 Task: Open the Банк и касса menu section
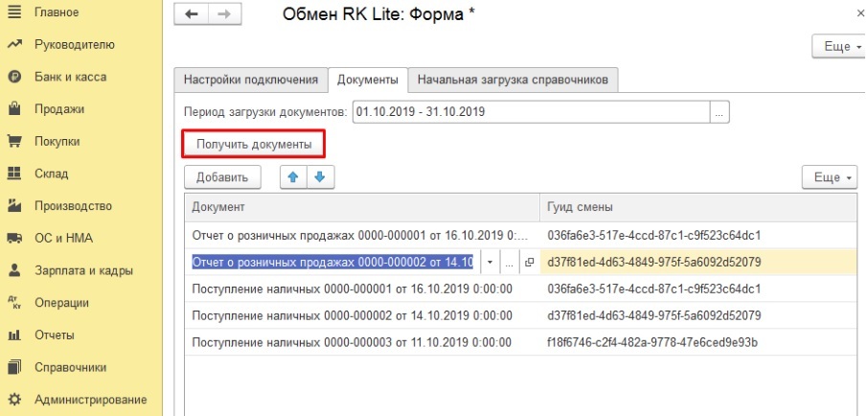coord(70,77)
